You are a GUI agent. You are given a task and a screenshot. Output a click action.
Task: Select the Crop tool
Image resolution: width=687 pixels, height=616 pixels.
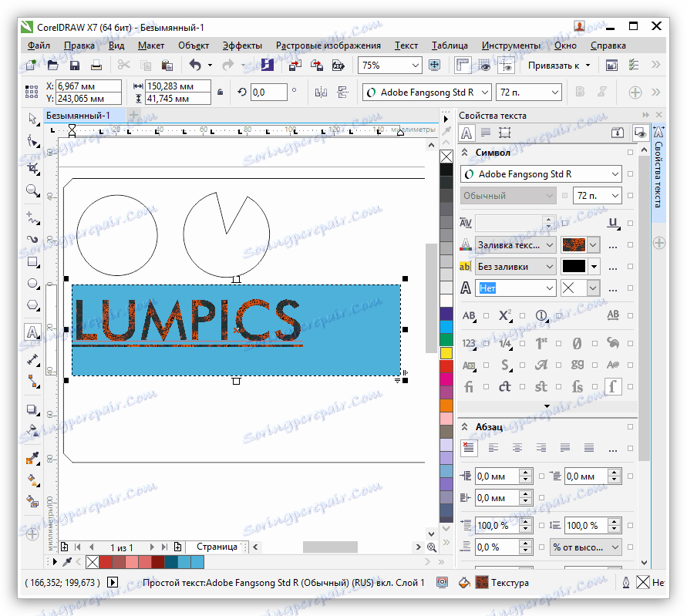pos(33,168)
